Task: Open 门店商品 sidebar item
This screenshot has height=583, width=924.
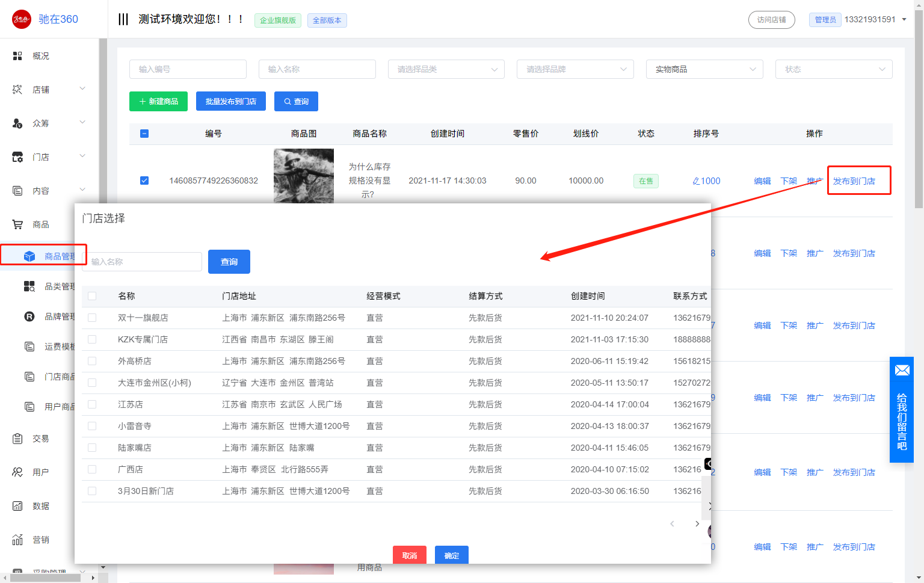Action: (x=60, y=377)
